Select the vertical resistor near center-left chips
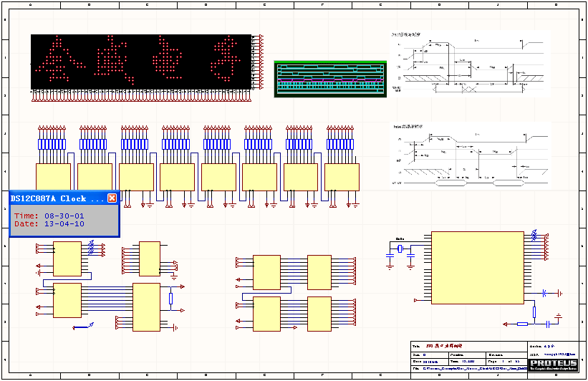Viewport: 588px width, 381px height. point(171,299)
